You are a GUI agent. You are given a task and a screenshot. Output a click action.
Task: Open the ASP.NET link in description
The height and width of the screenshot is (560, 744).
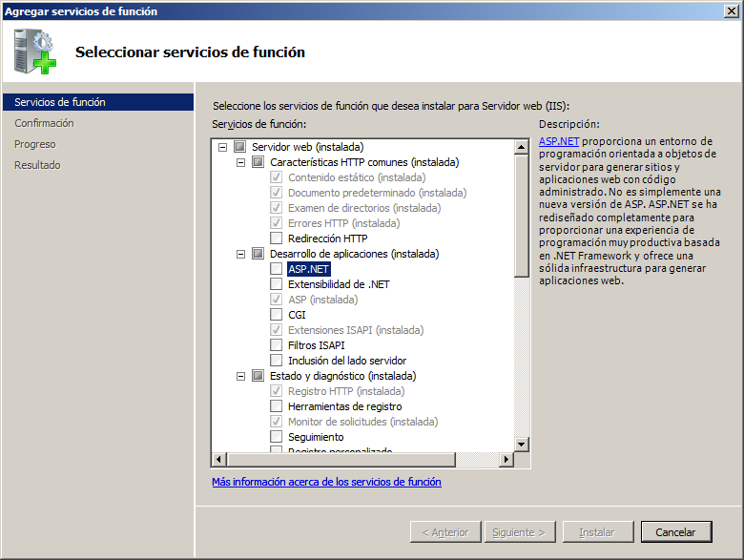click(553, 141)
